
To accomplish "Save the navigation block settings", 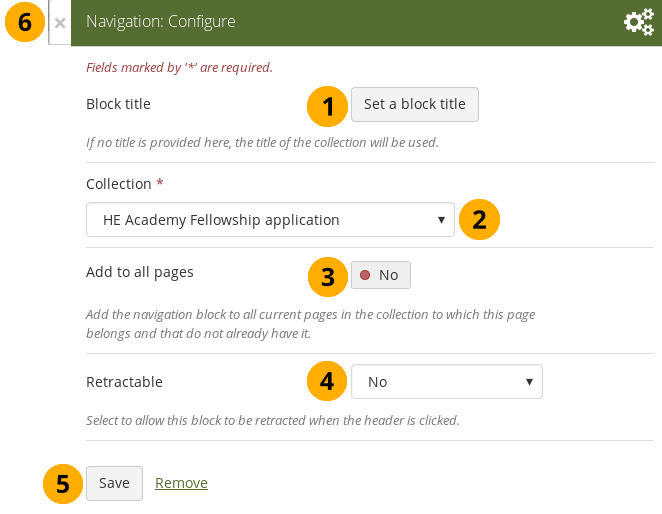I will 114,483.
